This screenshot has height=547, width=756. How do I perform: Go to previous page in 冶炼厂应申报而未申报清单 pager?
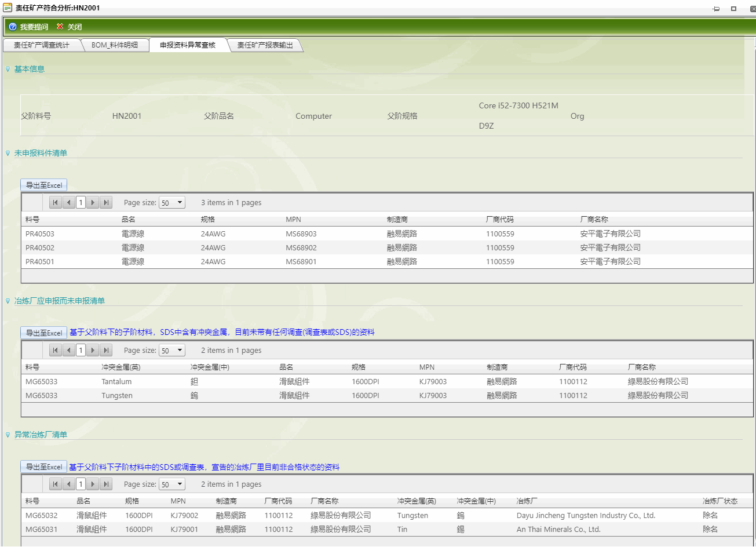[68, 350]
